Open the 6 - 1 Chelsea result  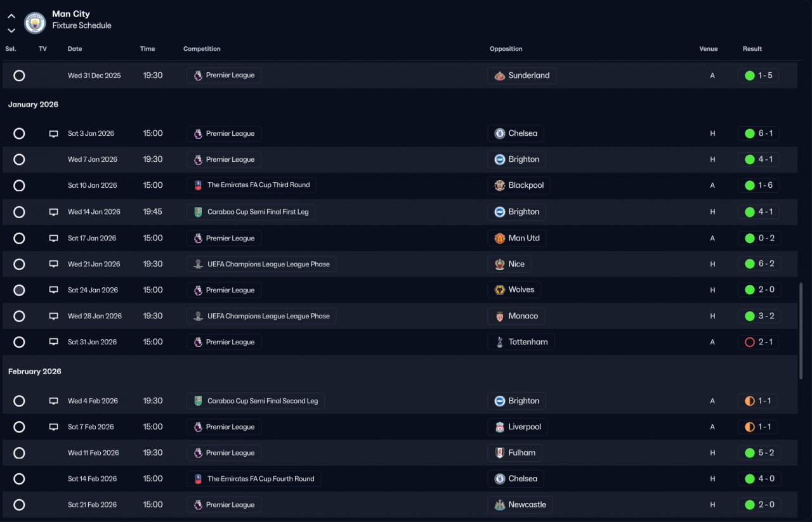coord(759,134)
